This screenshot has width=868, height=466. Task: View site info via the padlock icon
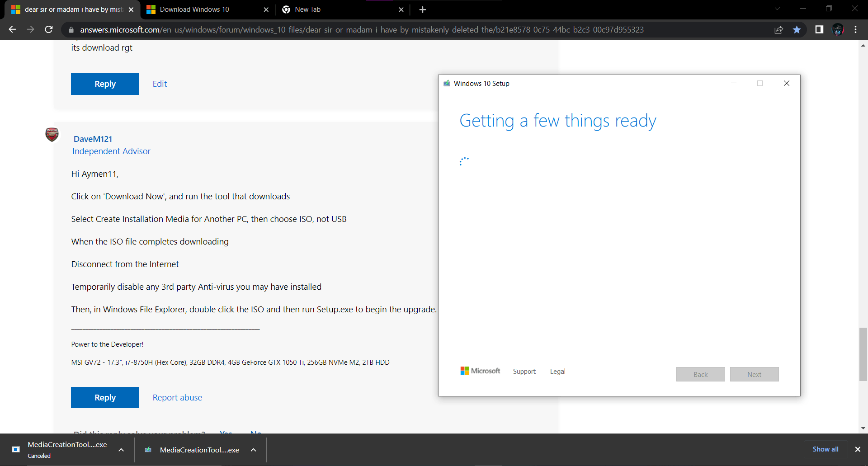pyautogui.click(x=71, y=30)
